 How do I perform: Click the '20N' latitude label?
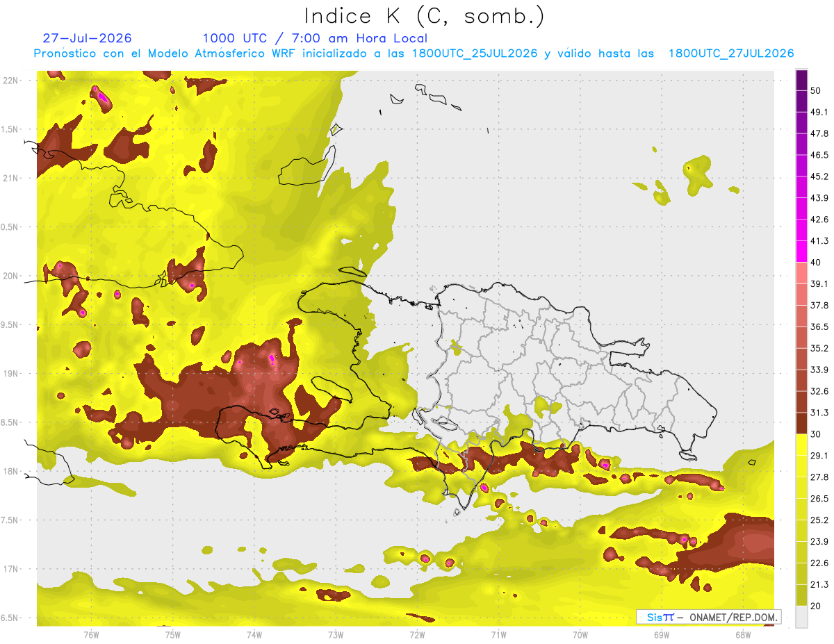pyautogui.click(x=12, y=276)
